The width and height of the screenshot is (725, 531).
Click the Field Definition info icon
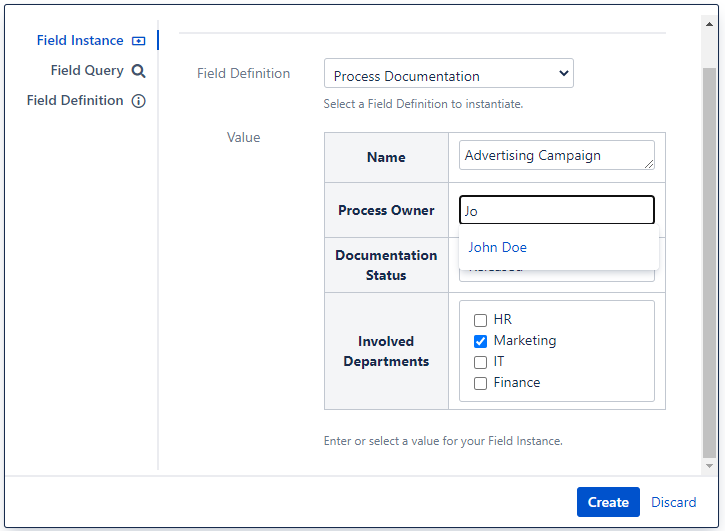(138, 101)
